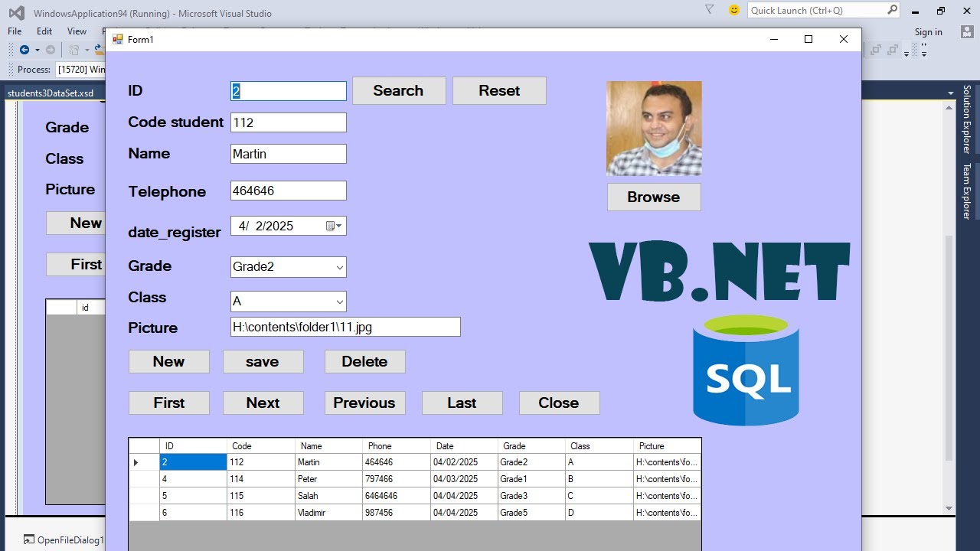Viewport: 980px width, 551px height.
Task: Click the cell with name Vladimir
Action: click(328, 513)
